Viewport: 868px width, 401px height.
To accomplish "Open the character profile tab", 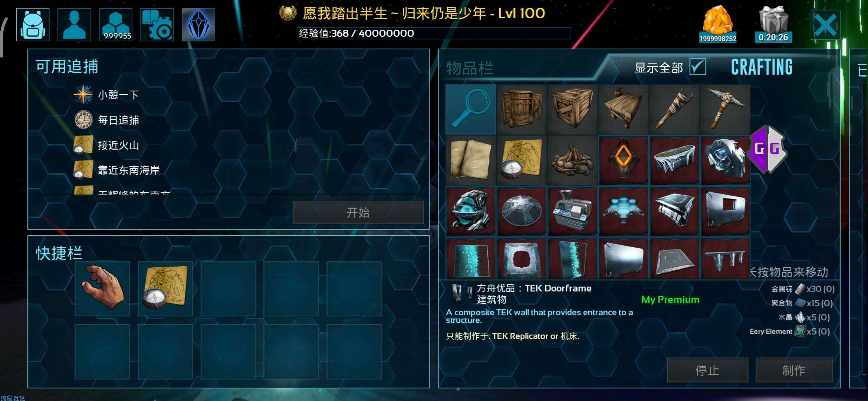I will pos(74,25).
